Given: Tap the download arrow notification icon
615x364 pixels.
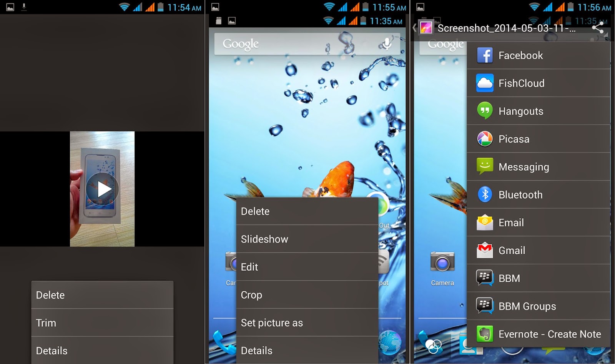Looking at the screenshot, I should (24, 7).
